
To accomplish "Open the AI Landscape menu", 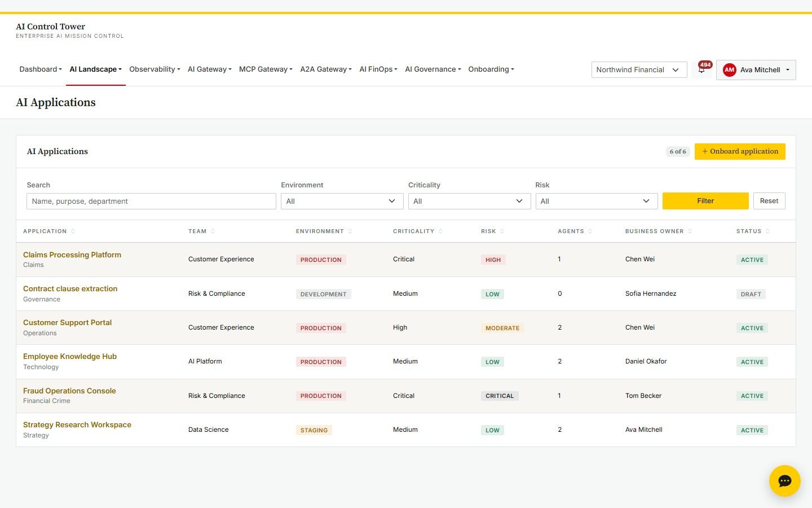I will [96, 69].
